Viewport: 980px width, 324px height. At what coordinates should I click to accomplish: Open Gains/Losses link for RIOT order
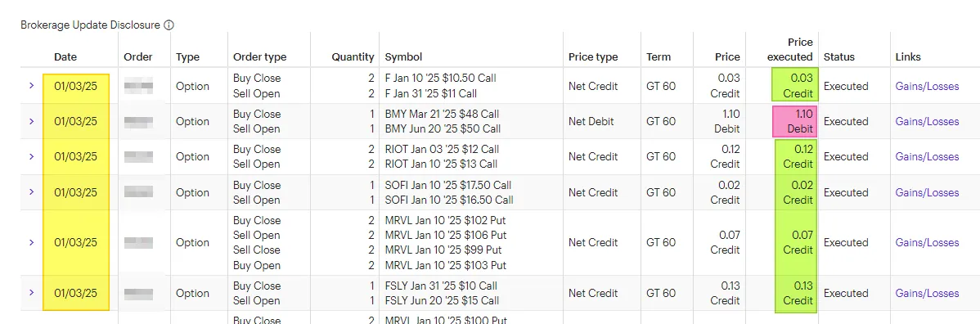click(x=927, y=156)
